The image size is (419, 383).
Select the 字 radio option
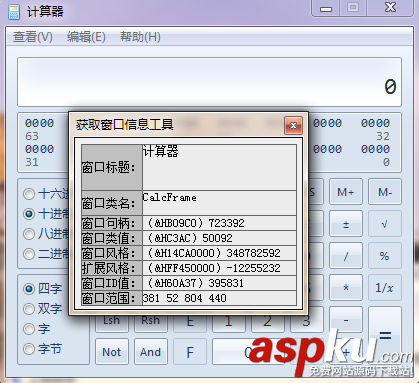click(29, 329)
